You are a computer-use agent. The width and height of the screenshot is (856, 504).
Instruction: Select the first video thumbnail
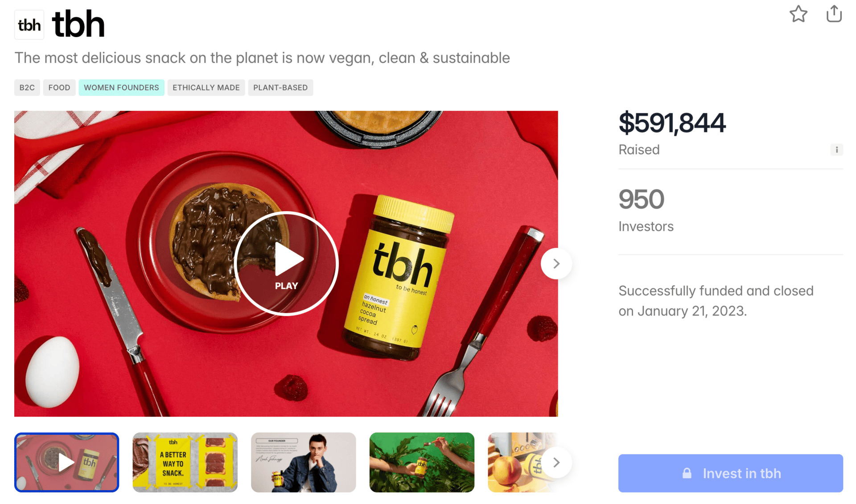pos(66,463)
